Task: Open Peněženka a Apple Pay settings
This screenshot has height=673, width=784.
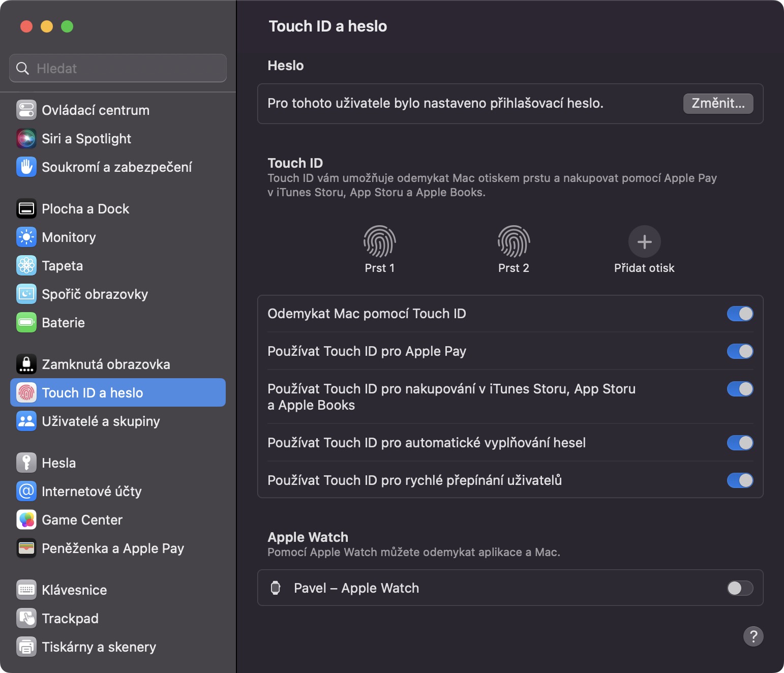Action: tap(112, 548)
